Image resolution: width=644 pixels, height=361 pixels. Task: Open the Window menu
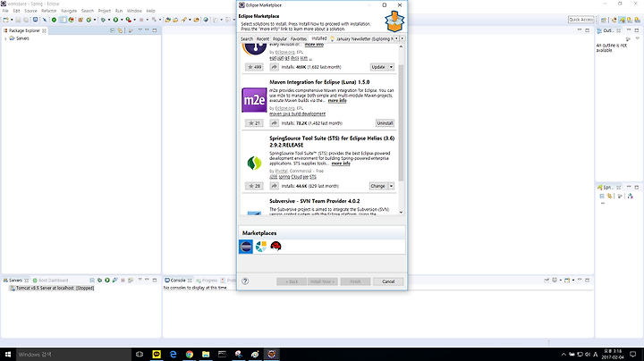(x=134, y=11)
